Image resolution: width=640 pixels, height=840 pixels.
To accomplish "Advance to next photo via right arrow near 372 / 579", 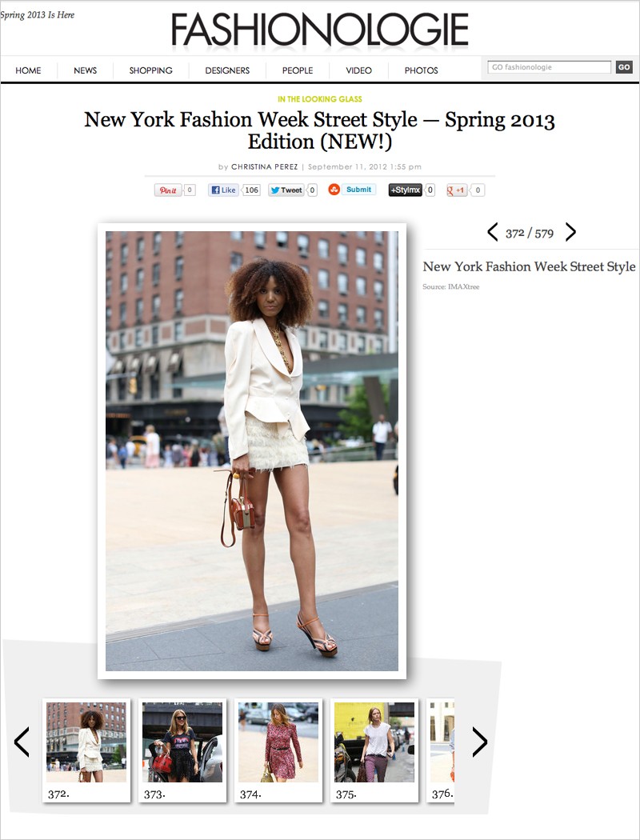I will [x=571, y=232].
